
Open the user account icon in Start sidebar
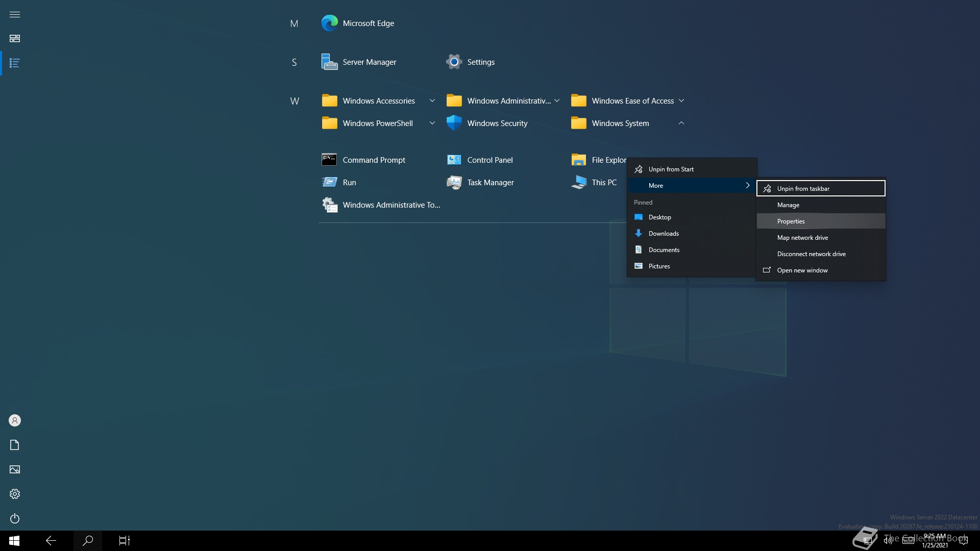(15, 420)
